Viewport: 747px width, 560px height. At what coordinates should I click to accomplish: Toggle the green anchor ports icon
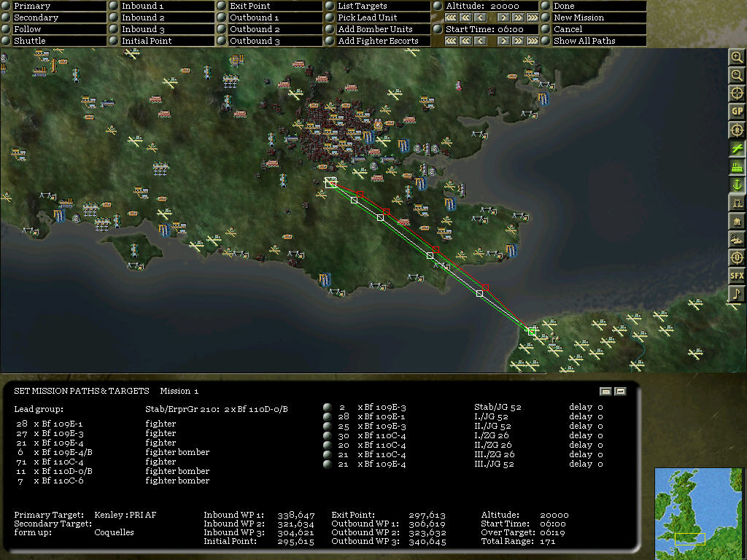tap(737, 184)
